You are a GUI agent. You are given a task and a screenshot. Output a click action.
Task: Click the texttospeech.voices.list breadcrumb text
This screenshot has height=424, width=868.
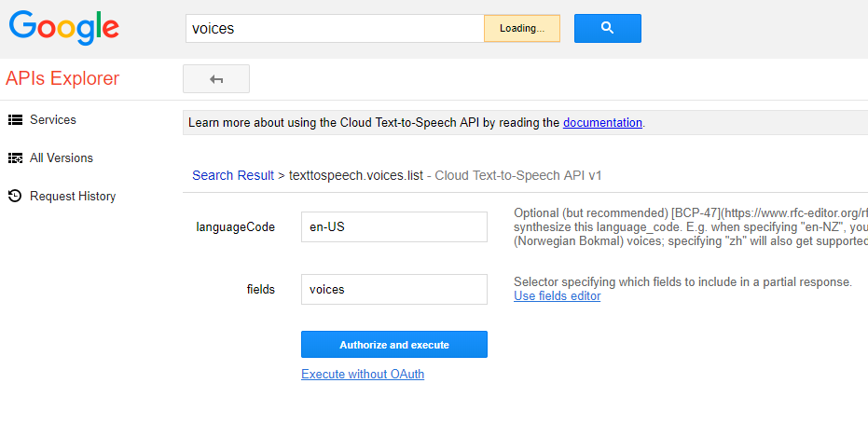coord(356,176)
